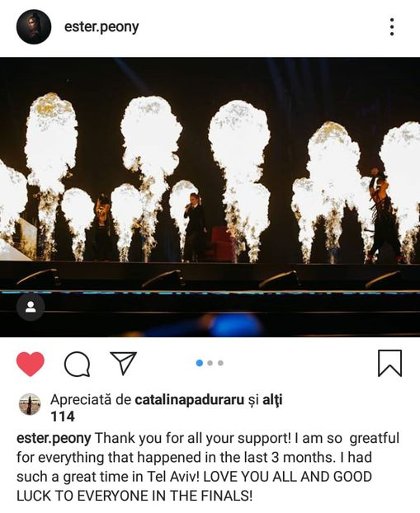Image resolution: width=420 pixels, height=513 pixels.
Task: Open the liker's small avatar thumbnail
Action: coord(30,404)
